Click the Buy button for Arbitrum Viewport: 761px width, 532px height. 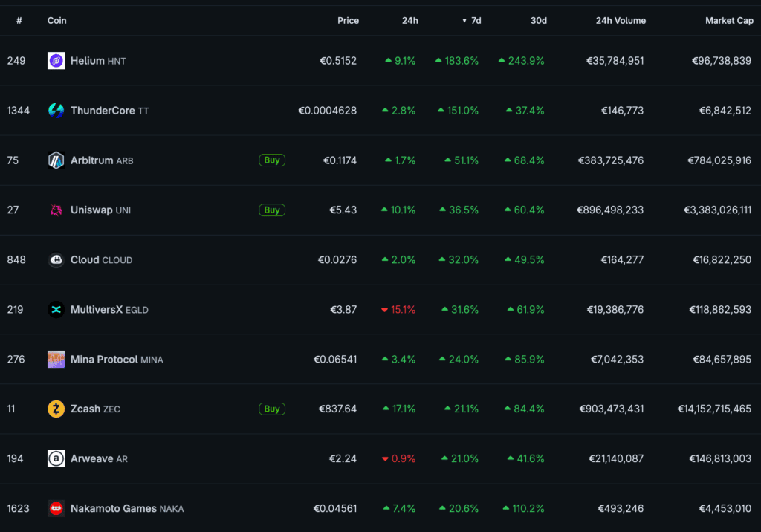click(x=272, y=160)
